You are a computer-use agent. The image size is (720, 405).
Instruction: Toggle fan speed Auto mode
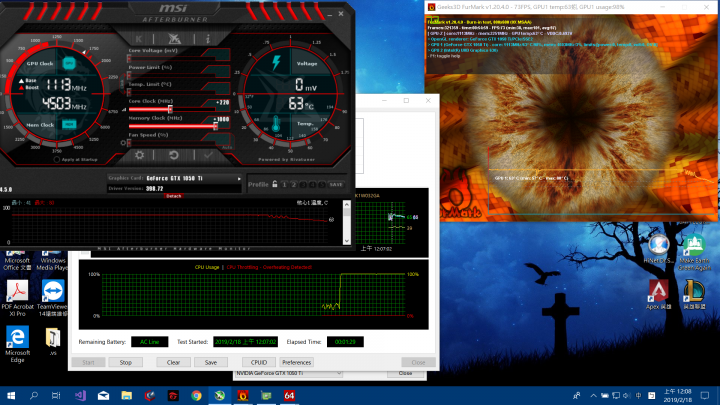(x=227, y=147)
